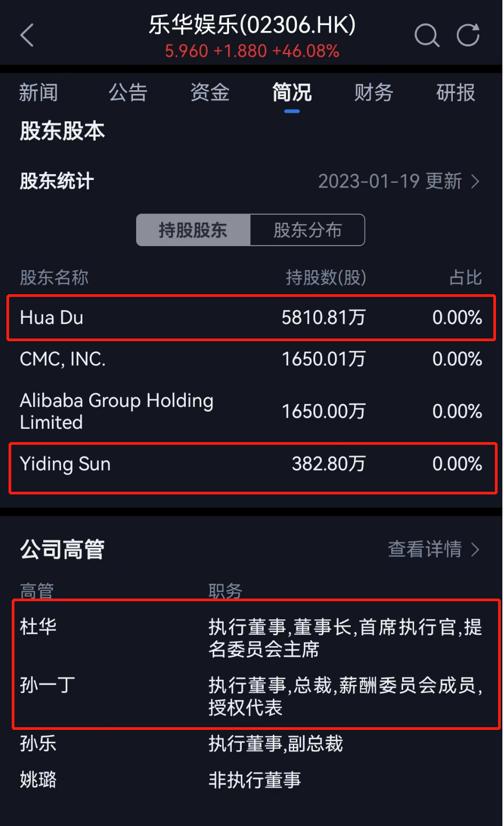Open the search magnifier icon

point(427,35)
